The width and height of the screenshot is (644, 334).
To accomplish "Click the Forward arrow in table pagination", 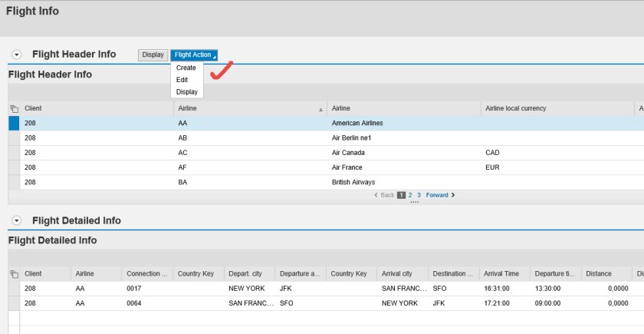I will click(x=453, y=195).
